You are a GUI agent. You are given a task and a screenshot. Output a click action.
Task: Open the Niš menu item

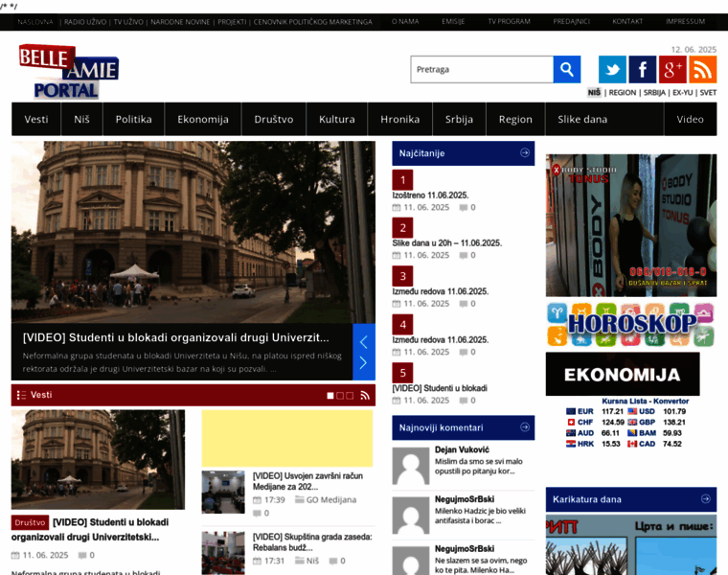click(x=81, y=120)
